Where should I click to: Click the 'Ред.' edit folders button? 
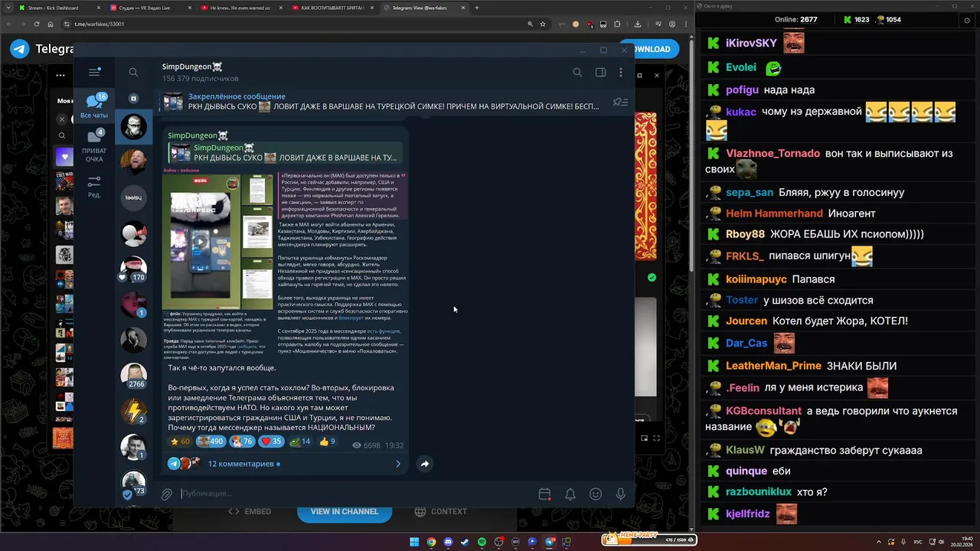[x=94, y=187]
